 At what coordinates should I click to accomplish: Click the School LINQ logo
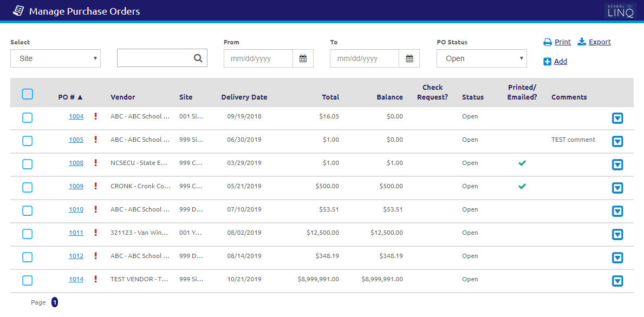click(x=620, y=11)
